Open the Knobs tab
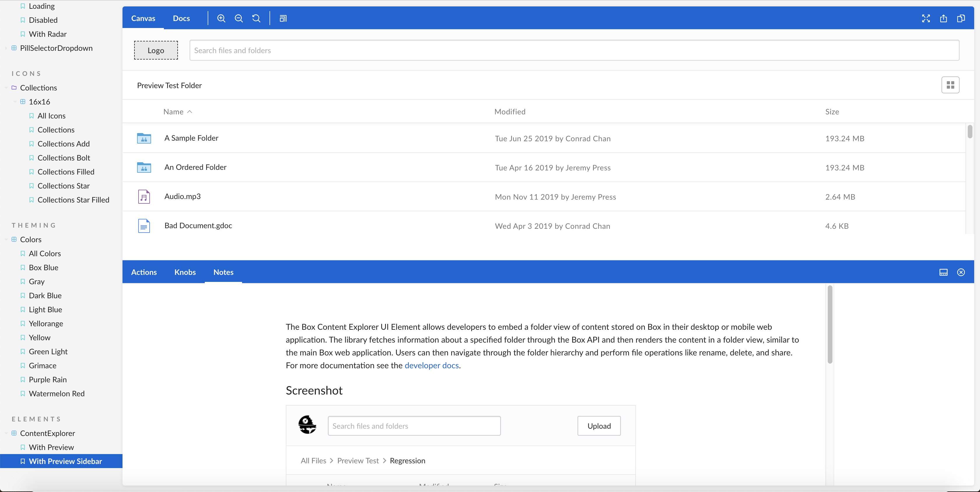The image size is (980, 492). coord(185,272)
